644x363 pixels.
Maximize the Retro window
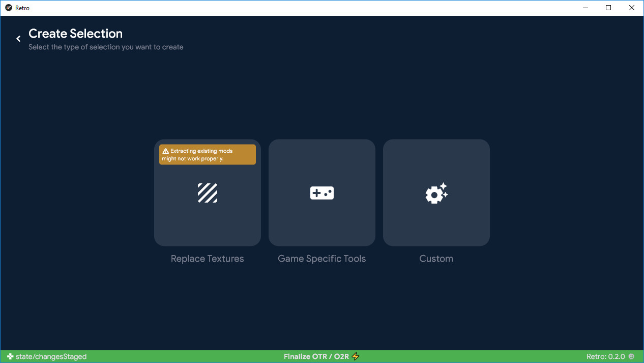(608, 8)
